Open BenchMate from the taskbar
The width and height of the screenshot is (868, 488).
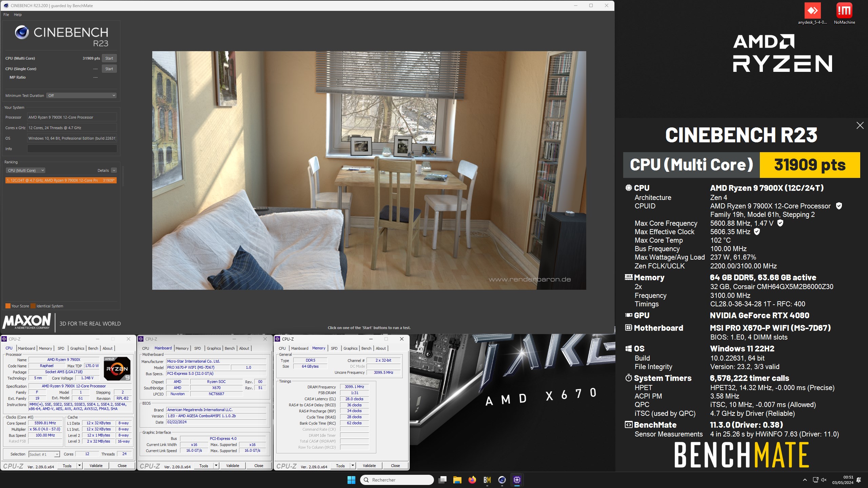click(x=487, y=480)
